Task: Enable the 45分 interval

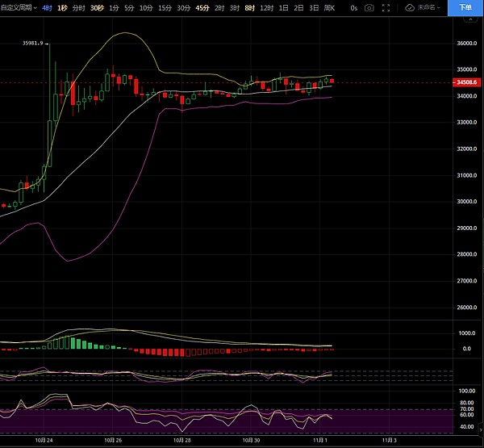Action: click(x=202, y=7)
